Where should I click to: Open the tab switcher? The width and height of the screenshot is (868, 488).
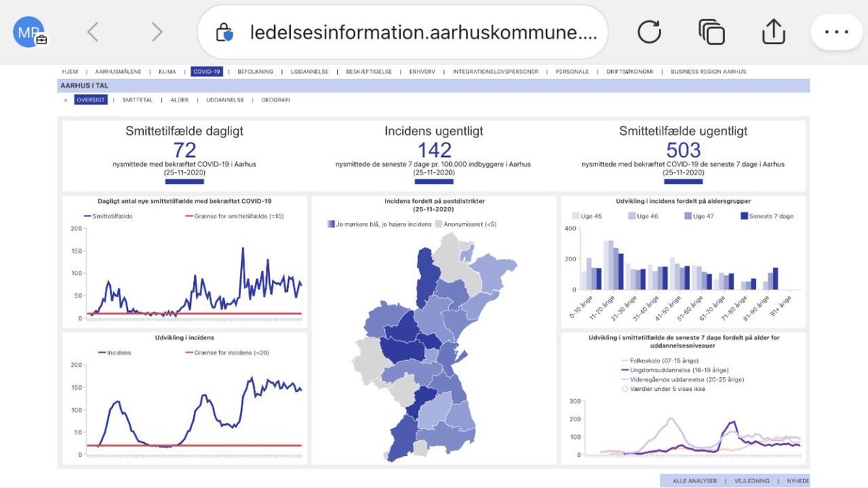(x=711, y=32)
